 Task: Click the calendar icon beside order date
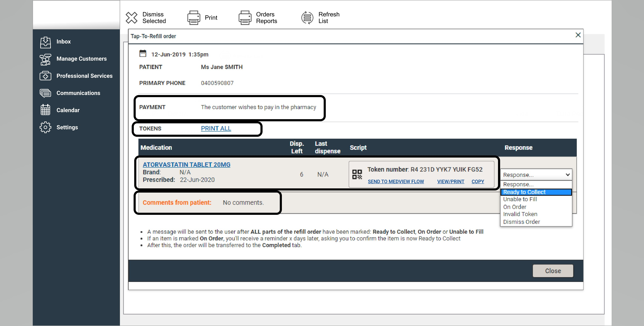coord(143,53)
